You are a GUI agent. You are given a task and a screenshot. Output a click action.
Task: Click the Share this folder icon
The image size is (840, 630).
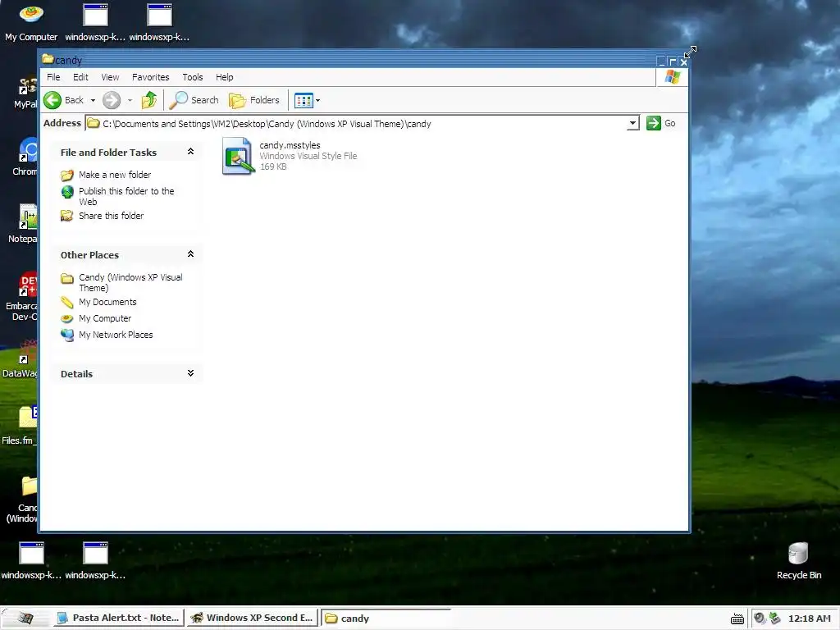click(67, 216)
